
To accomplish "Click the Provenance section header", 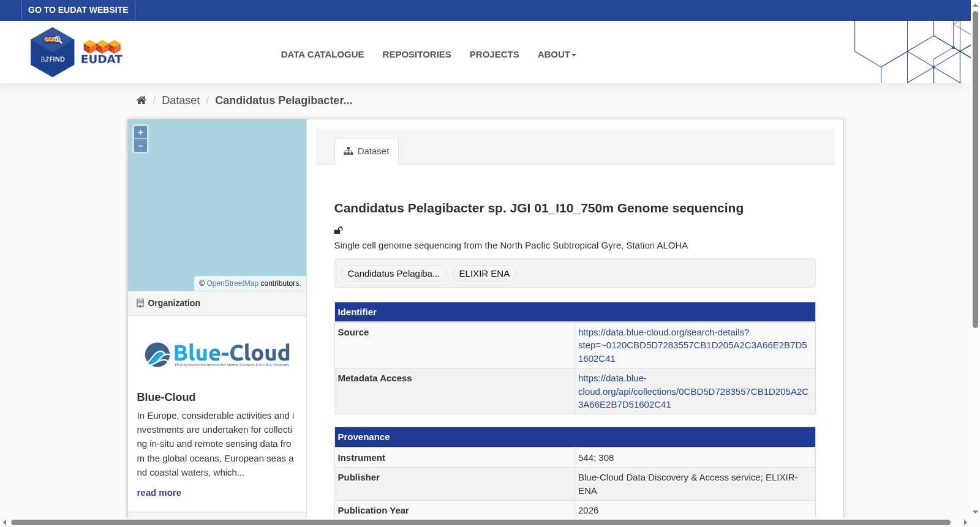I will (x=575, y=437).
